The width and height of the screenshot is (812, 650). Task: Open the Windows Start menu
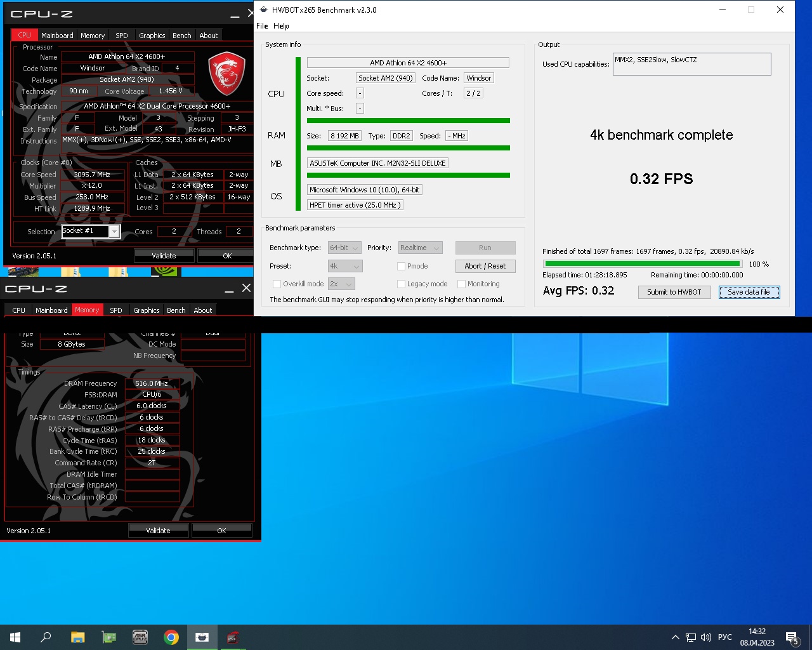click(x=15, y=637)
